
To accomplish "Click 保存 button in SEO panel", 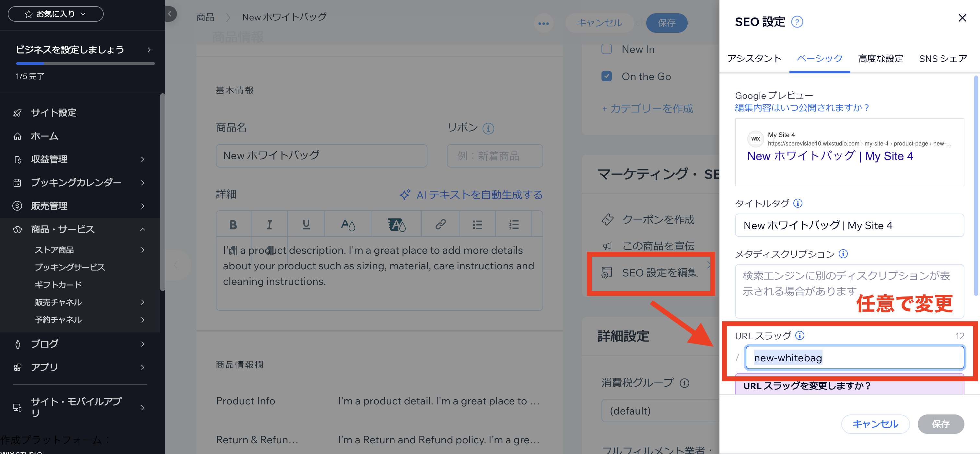I will [940, 424].
